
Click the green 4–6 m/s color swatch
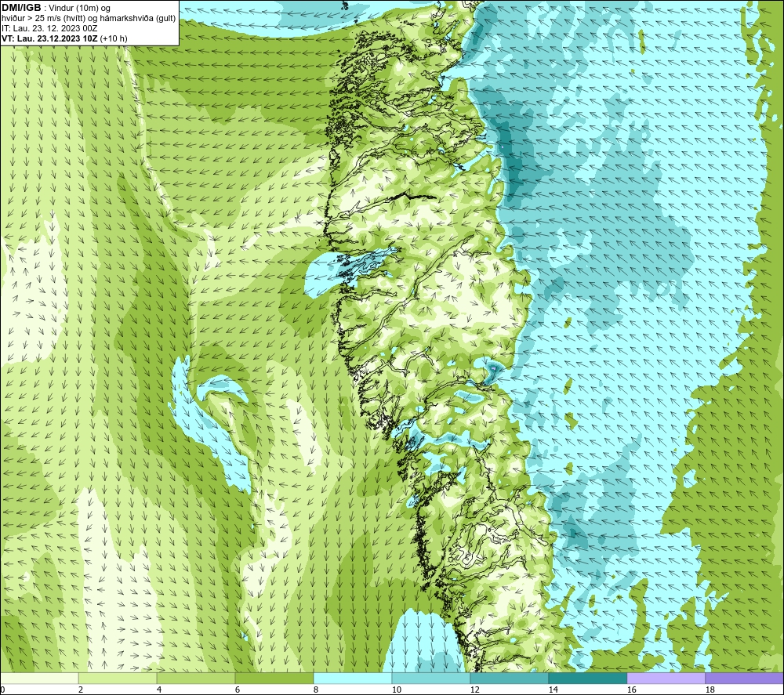196,678
